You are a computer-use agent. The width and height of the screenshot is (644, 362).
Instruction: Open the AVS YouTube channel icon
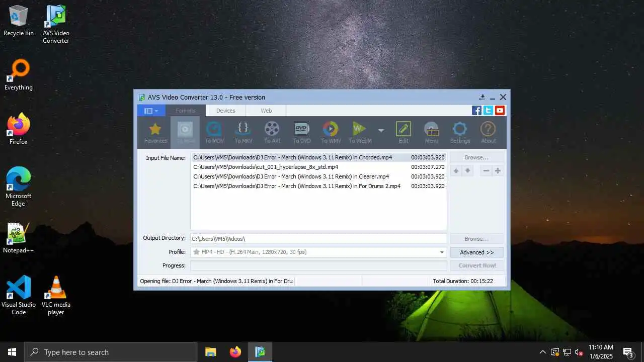click(x=500, y=111)
